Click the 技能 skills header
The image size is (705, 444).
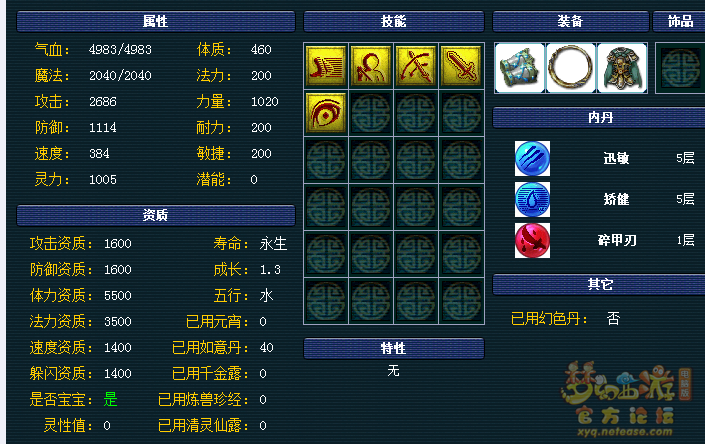[394, 21]
